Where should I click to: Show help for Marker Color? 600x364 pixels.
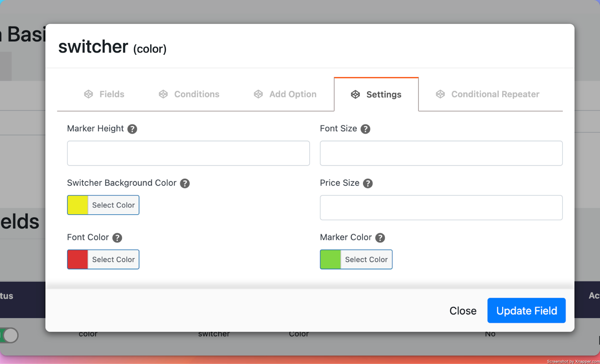pos(380,238)
